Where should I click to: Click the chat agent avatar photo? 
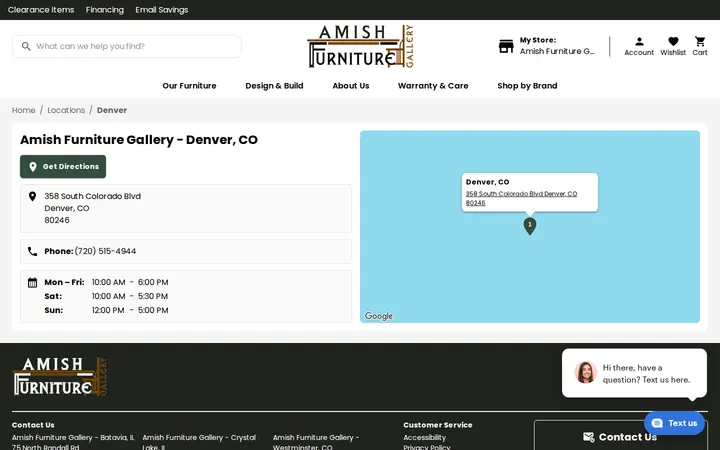[x=585, y=372]
